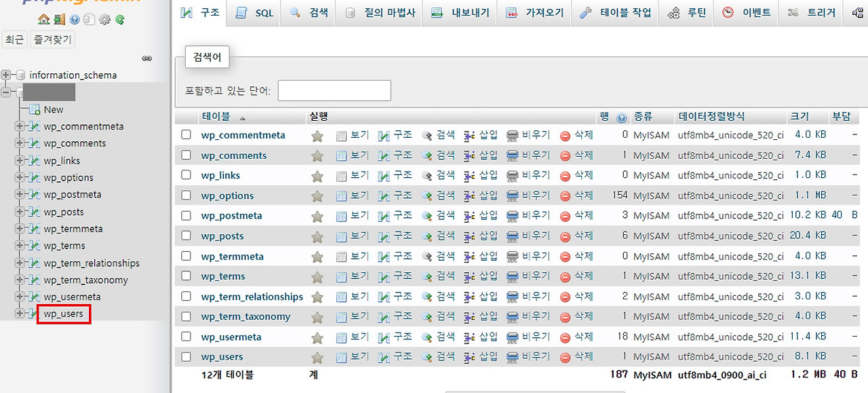This screenshot has width=868, height=393.
Task: Select wp_links with its checkbox
Action: pyautogui.click(x=186, y=175)
